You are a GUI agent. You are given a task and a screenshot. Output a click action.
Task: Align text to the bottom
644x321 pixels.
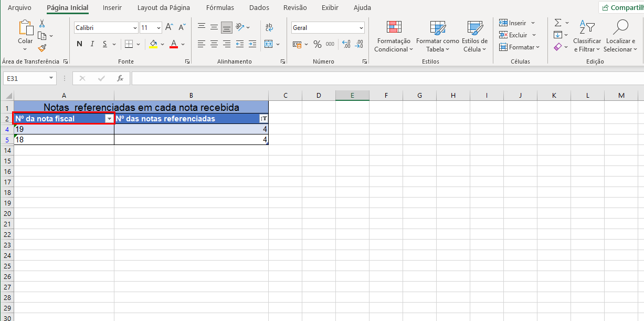227,27
